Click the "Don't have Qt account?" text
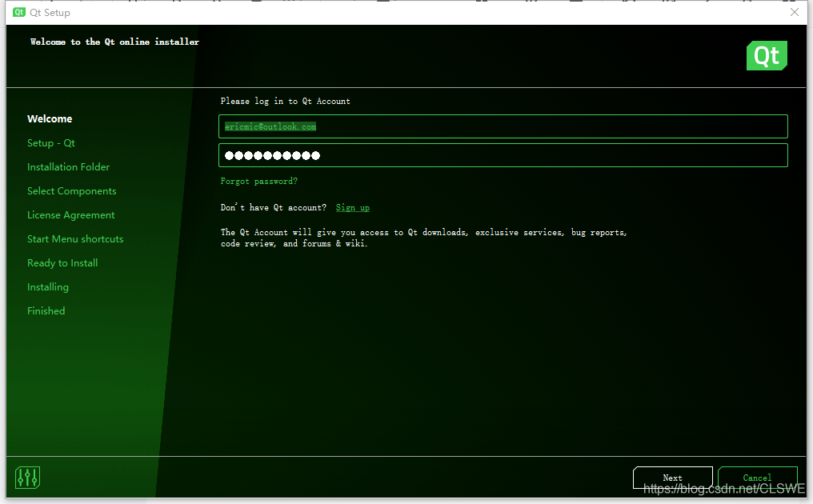 pos(273,207)
